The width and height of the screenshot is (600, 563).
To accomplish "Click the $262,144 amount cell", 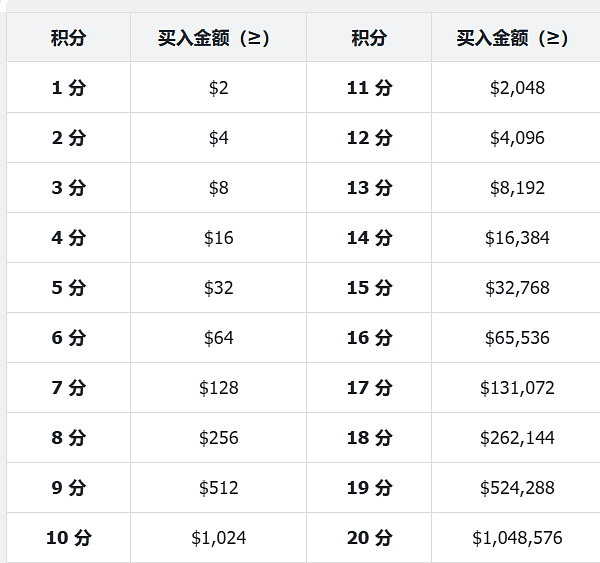I will coord(517,438).
